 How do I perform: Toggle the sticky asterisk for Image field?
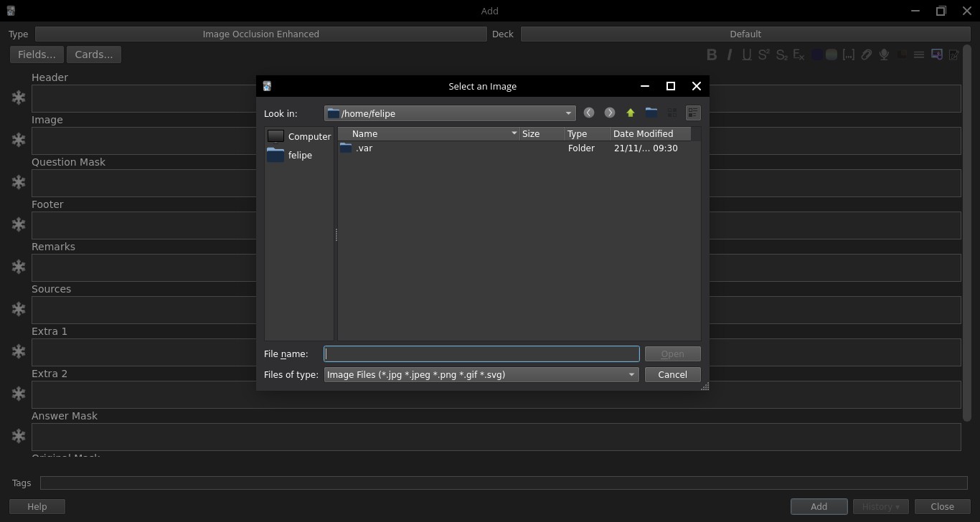click(x=19, y=140)
